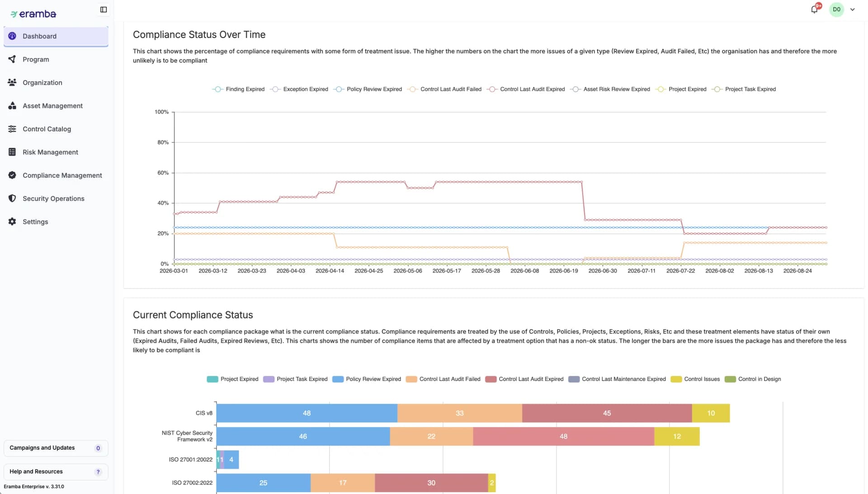Collapse the sidebar panel icon
This screenshot has width=868, height=494.
pyautogui.click(x=104, y=9)
